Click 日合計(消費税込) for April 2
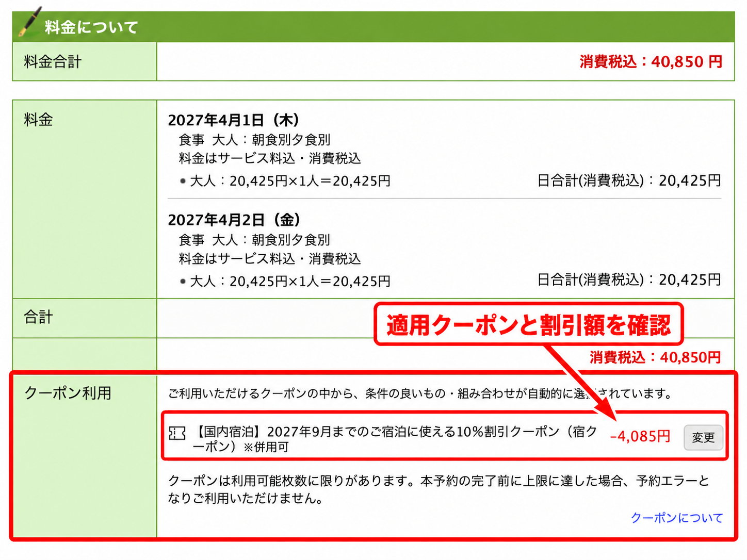747x560 pixels. pos(629,280)
